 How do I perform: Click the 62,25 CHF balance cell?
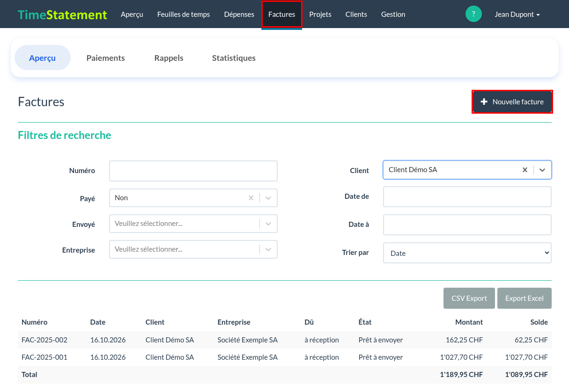point(531,340)
